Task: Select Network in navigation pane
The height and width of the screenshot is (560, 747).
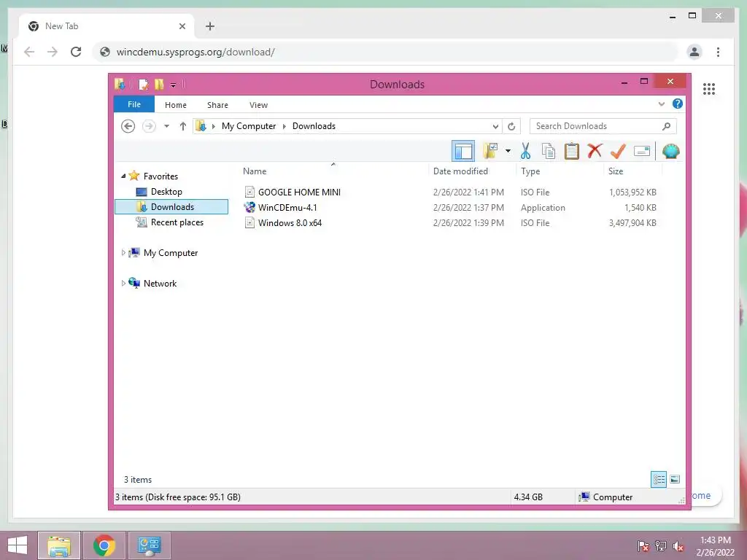Action: point(160,284)
